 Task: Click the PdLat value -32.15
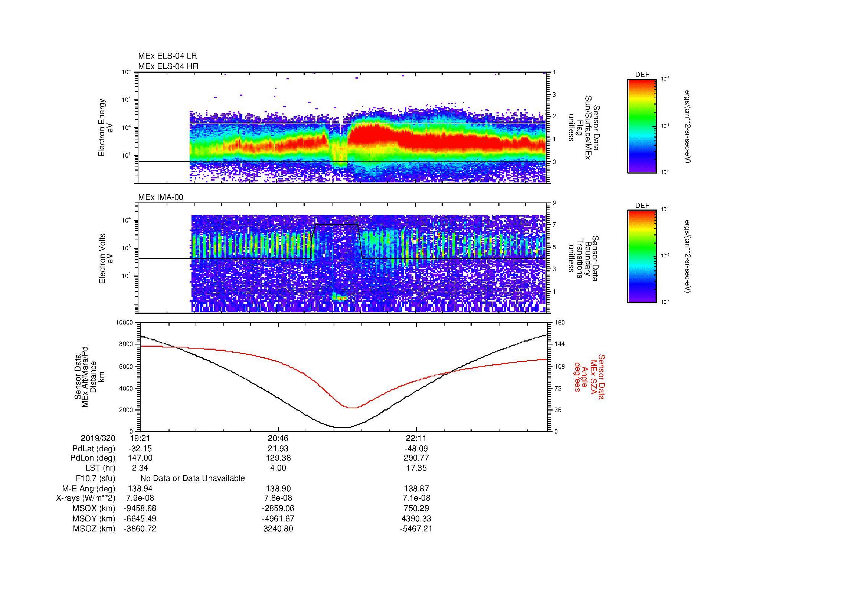140,449
